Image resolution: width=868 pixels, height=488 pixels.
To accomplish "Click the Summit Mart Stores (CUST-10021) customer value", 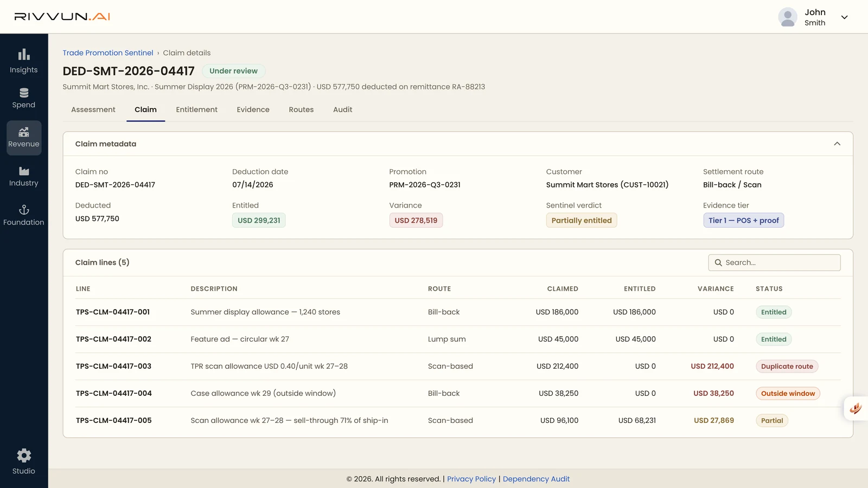I will pos(607,185).
